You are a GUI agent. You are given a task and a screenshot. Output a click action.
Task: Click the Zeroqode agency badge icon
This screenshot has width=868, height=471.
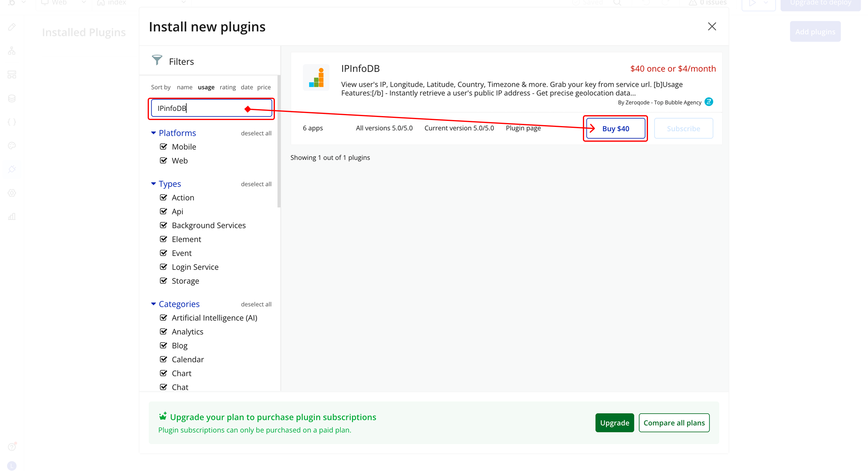click(709, 102)
